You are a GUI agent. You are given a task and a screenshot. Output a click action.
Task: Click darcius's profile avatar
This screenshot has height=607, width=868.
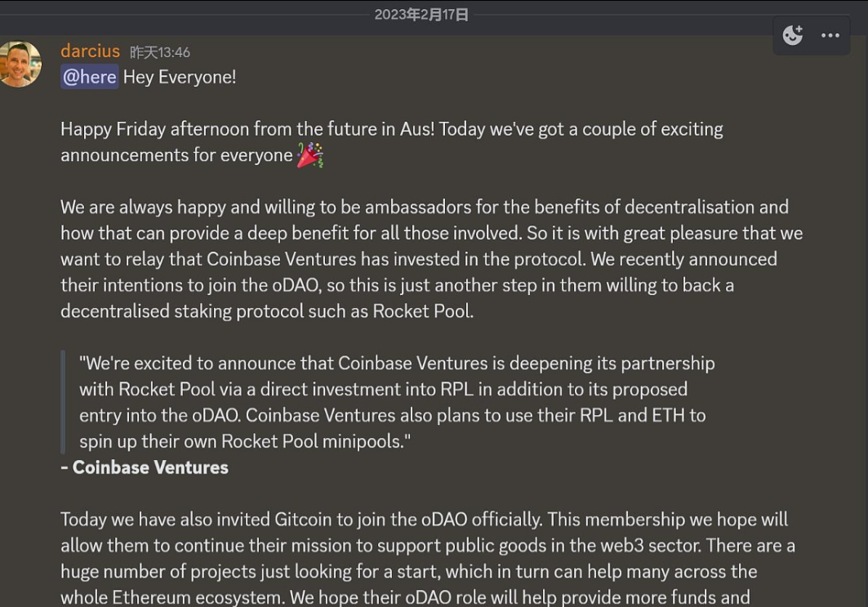click(x=20, y=64)
